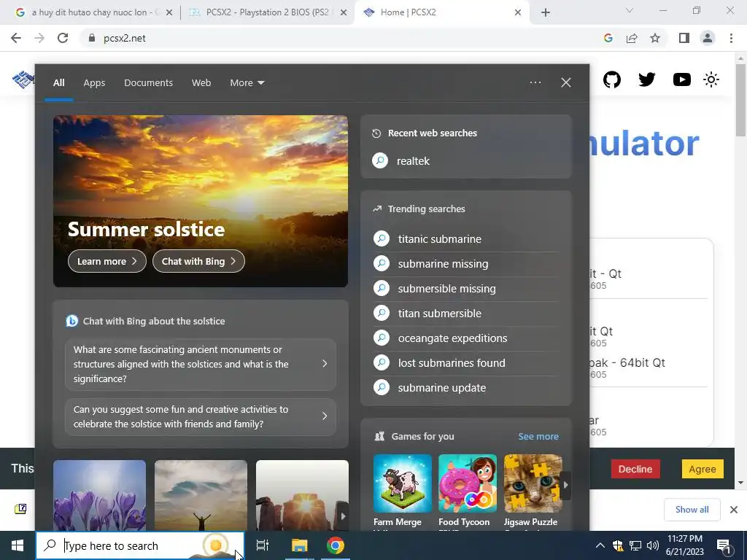The width and height of the screenshot is (747, 560).
Task: Open the fun creative activities Bing suggestion
Action: click(201, 416)
